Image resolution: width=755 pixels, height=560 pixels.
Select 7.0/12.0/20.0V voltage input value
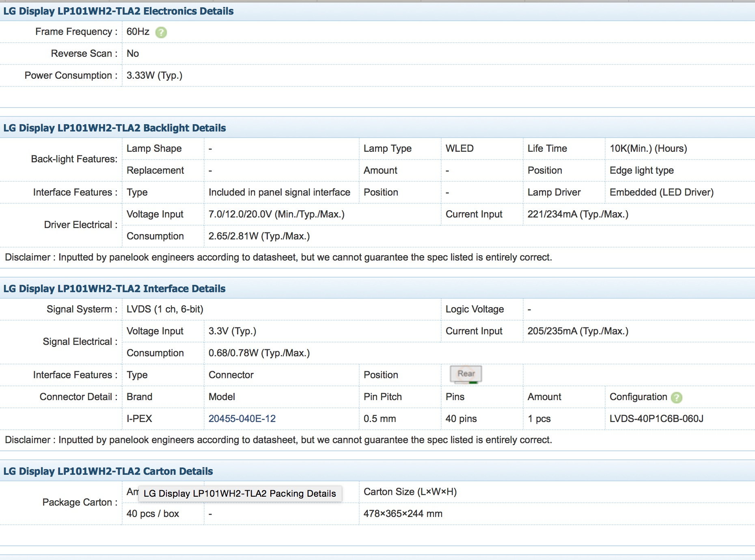point(276,214)
